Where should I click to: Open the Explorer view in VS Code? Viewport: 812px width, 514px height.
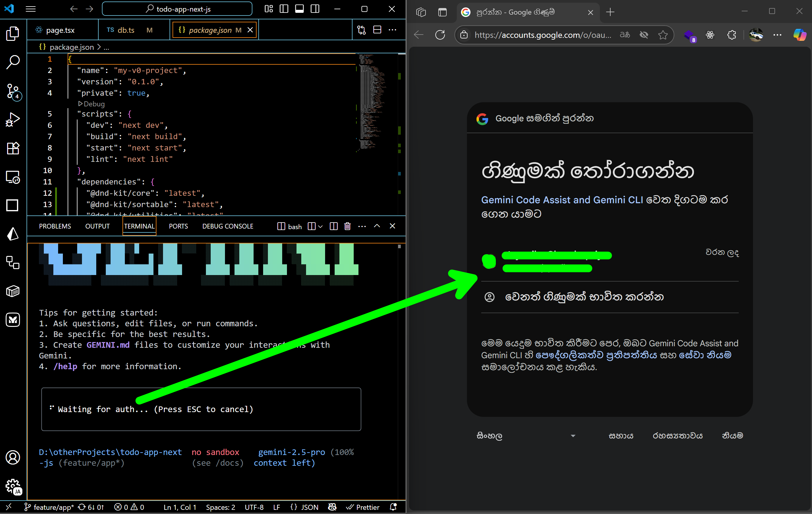[x=13, y=33]
